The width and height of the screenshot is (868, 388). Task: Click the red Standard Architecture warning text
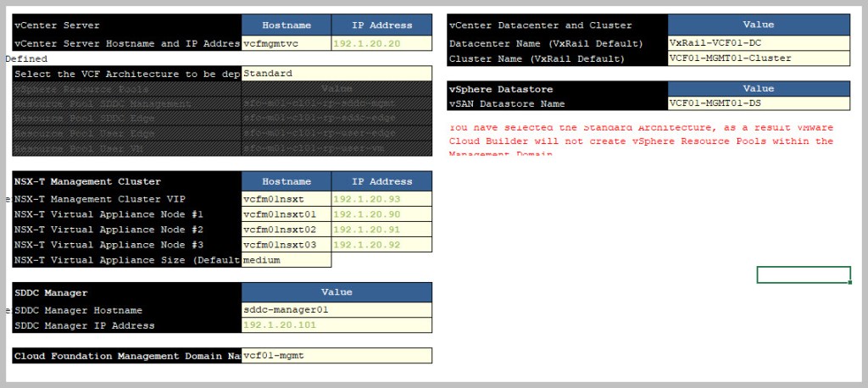(641, 141)
